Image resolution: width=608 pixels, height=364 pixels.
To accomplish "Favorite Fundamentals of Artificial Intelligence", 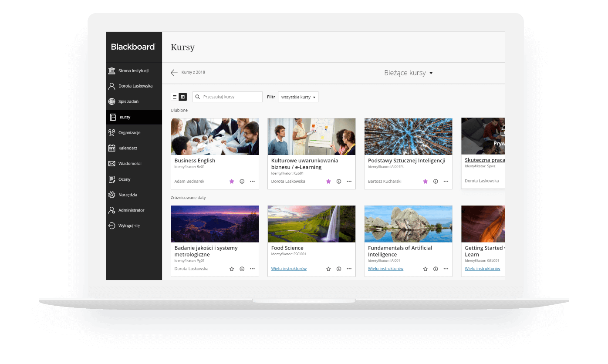I will pos(426,269).
